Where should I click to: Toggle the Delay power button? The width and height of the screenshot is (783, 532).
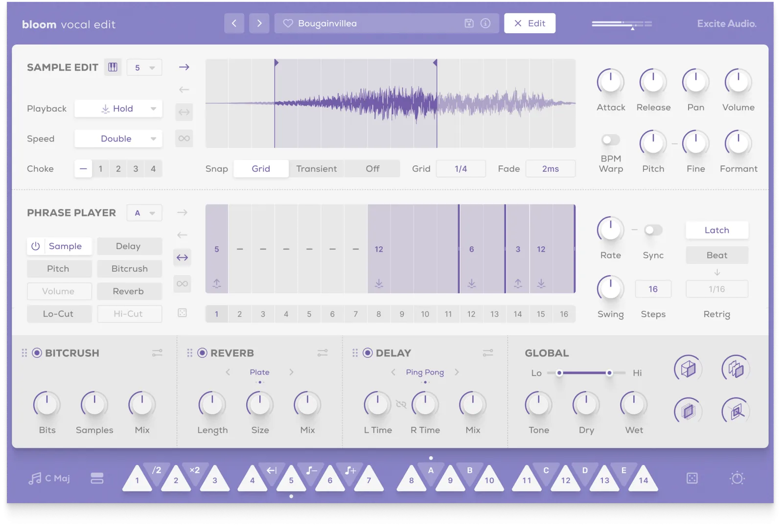click(x=368, y=353)
